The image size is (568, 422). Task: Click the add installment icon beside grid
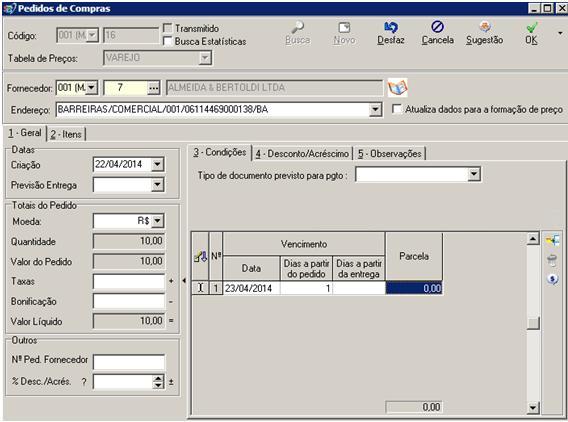pos(552,240)
